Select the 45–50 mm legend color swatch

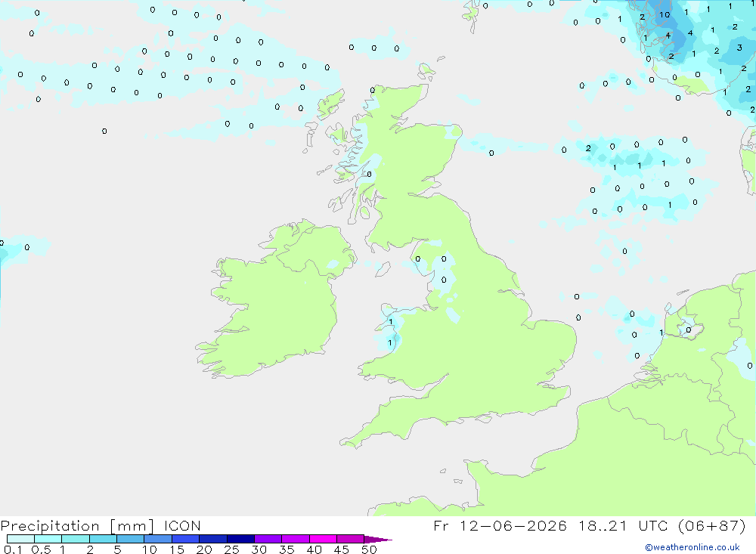pyautogui.click(x=351, y=539)
